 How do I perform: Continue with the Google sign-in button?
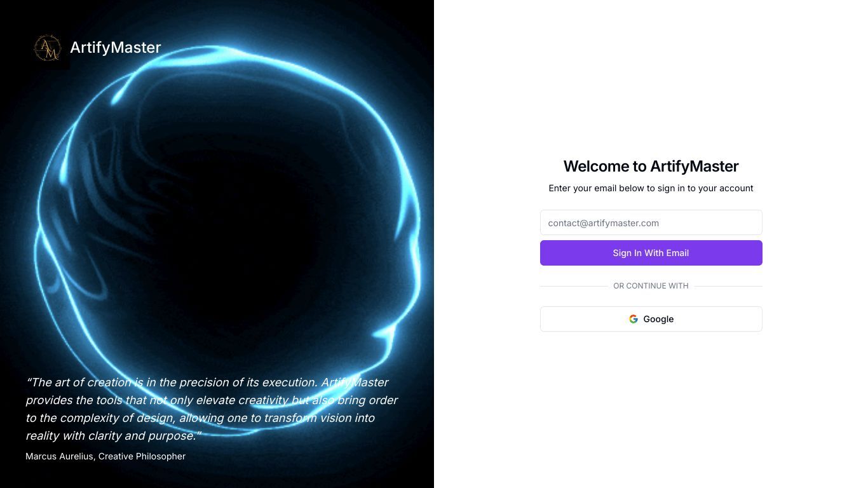click(651, 319)
